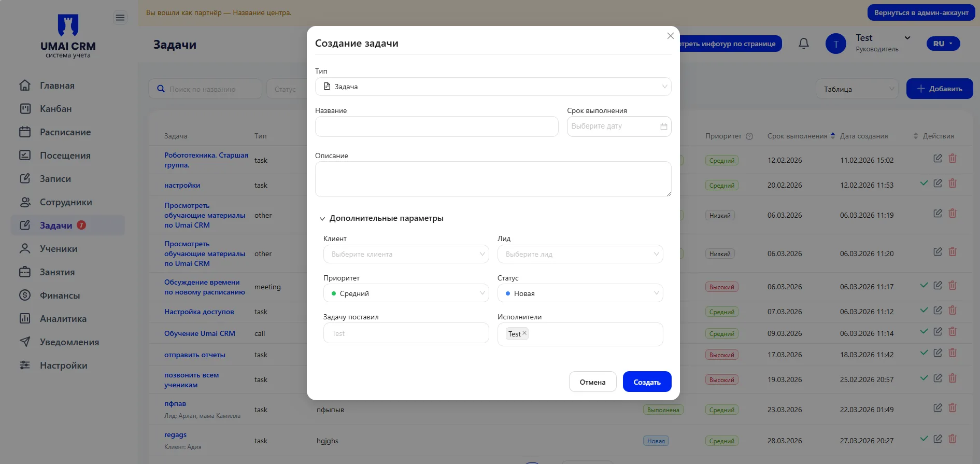
Task: Open the notifications bell
Action: click(x=804, y=44)
